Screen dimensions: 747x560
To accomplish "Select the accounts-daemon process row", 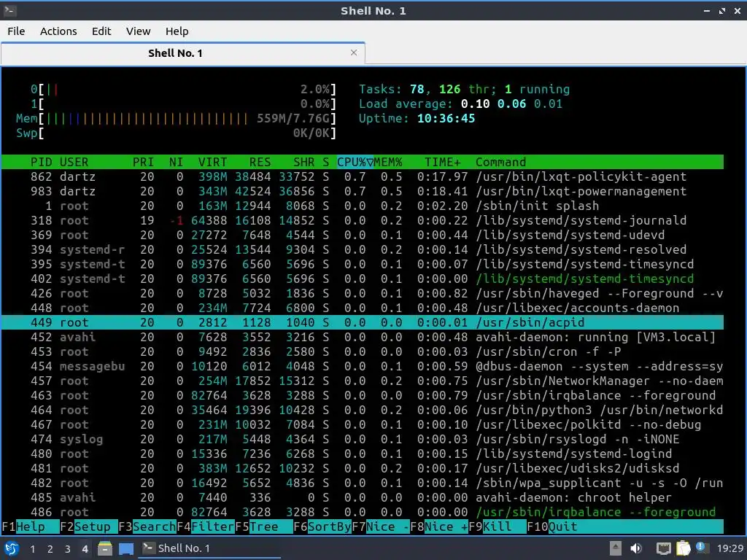I will click(x=362, y=308).
